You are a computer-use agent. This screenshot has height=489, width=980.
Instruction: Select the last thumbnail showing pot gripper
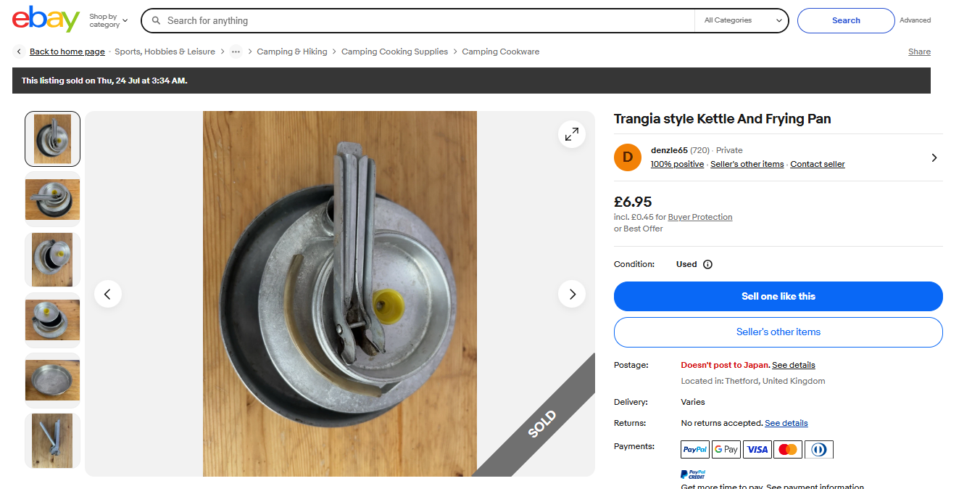[52, 440]
